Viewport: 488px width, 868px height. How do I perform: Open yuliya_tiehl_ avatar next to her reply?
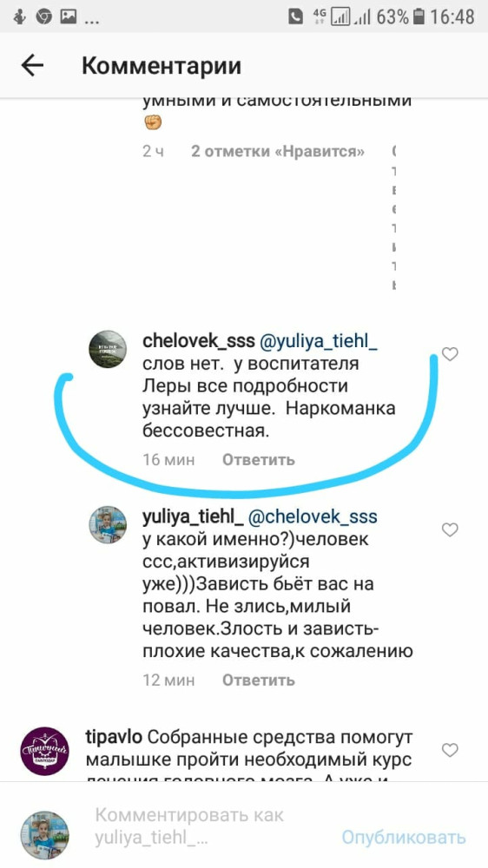[x=108, y=524]
